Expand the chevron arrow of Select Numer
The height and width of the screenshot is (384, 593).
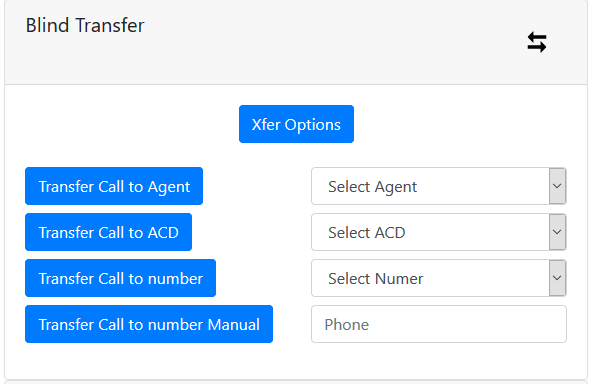click(557, 278)
